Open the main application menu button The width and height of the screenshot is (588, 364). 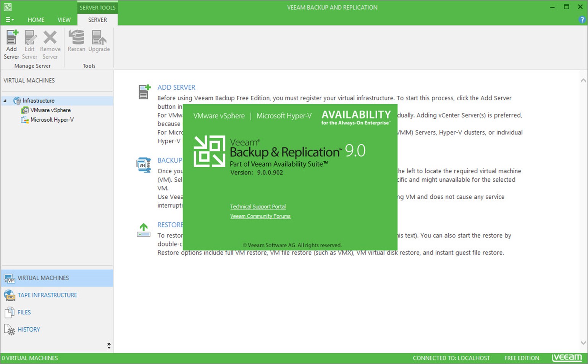click(x=10, y=20)
